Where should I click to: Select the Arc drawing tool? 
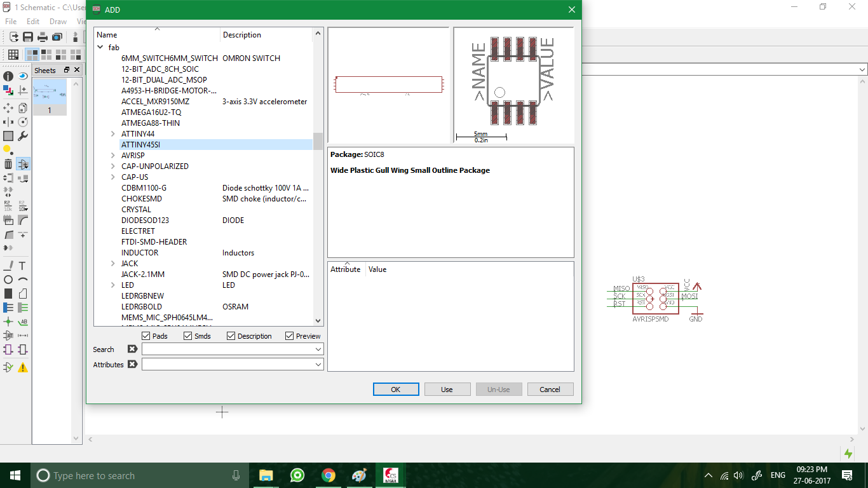tap(23, 280)
